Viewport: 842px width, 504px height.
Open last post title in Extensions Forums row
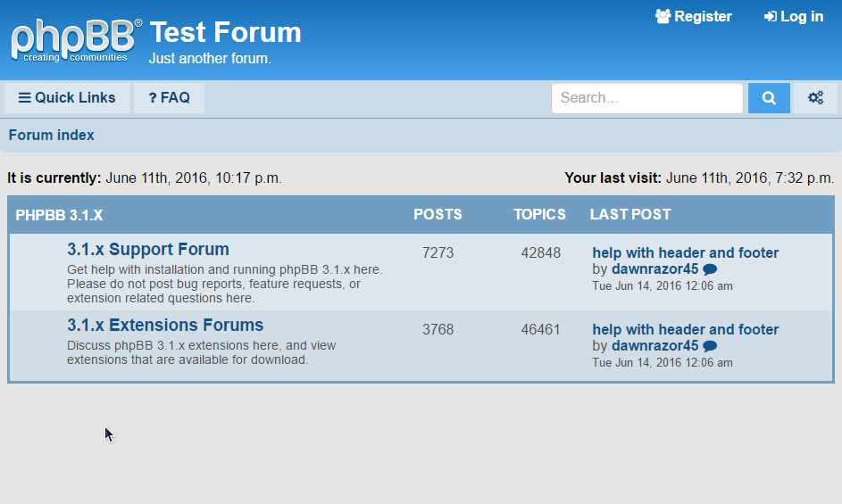pyautogui.click(x=685, y=330)
